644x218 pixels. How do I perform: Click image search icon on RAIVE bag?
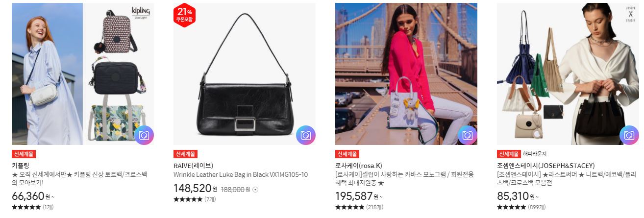(306, 135)
